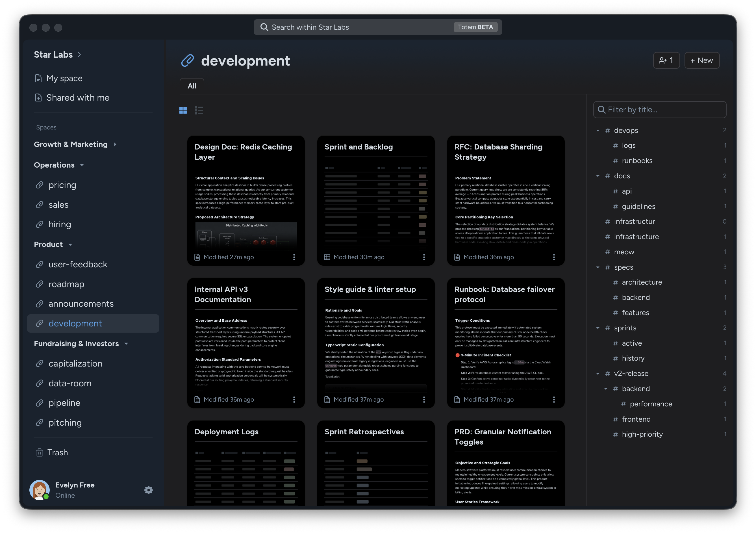Expand the Star Labs workspace chevron

(x=79, y=55)
